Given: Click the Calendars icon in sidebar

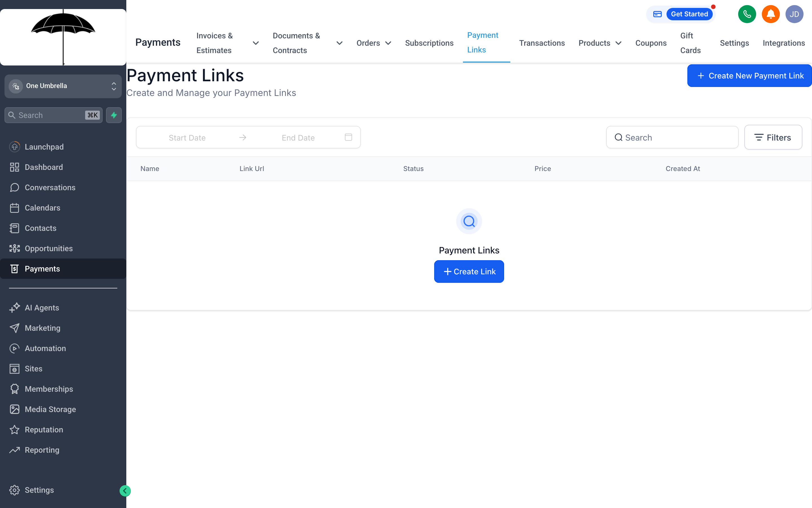Looking at the screenshot, I should point(14,208).
